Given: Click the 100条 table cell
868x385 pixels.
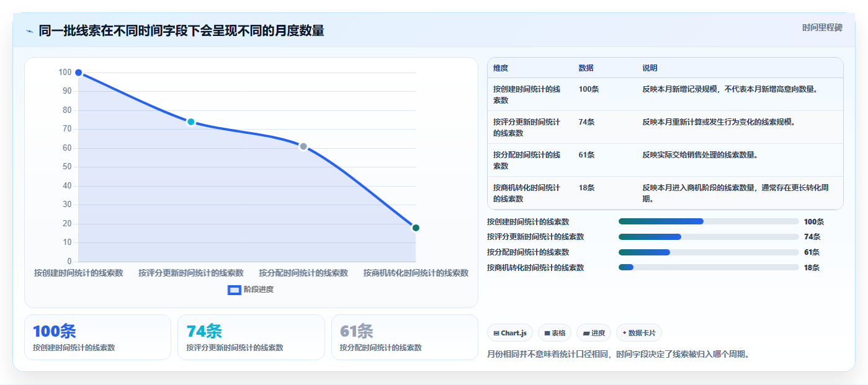Looking at the screenshot, I should pos(589,89).
